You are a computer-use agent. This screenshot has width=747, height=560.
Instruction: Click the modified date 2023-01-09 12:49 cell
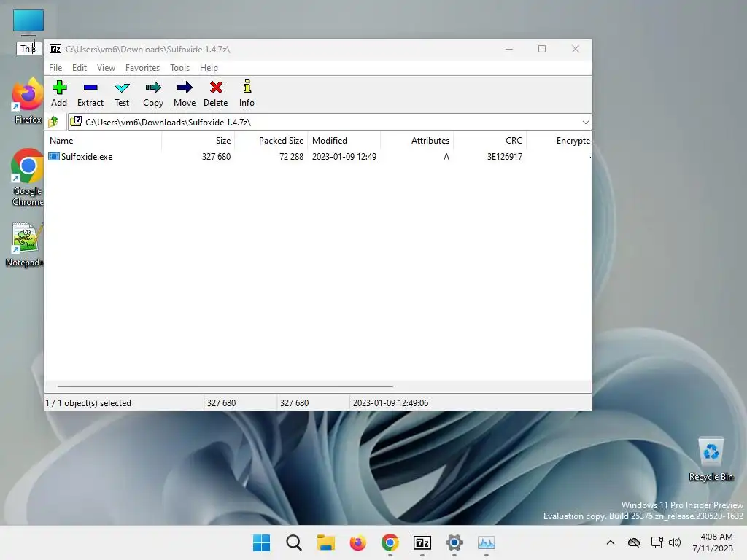coord(344,157)
